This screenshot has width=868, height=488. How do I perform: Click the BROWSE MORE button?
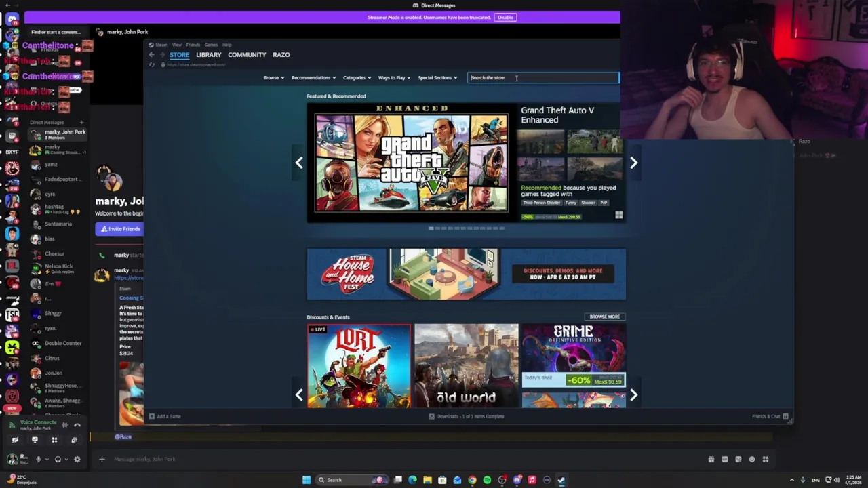click(604, 317)
